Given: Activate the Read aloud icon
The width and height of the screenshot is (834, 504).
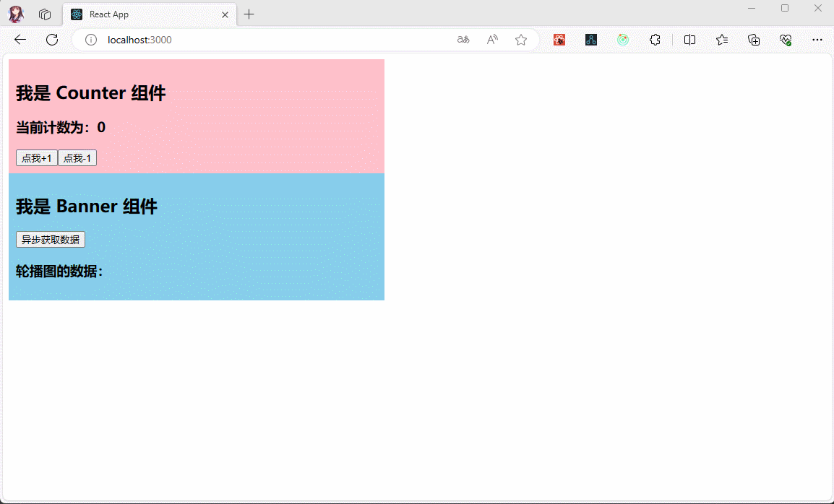Looking at the screenshot, I should [x=492, y=40].
